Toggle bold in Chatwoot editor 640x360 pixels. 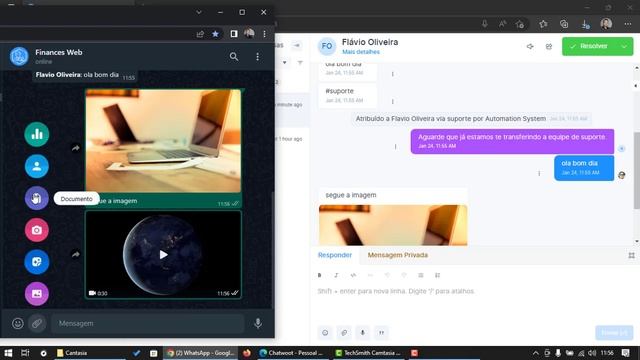pyautogui.click(x=320, y=275)
